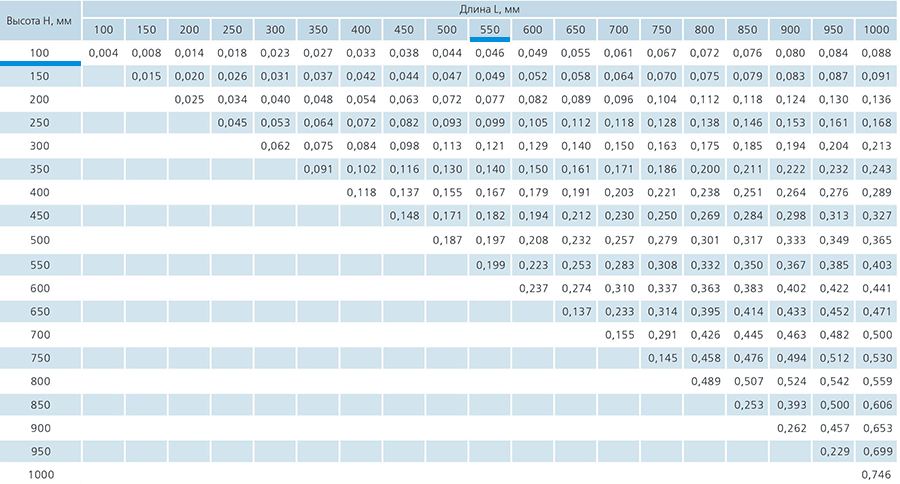Click value 0,091 in height row 150
Image resolution: width=900 pixels, height=484 pixels.
point(876,76)
